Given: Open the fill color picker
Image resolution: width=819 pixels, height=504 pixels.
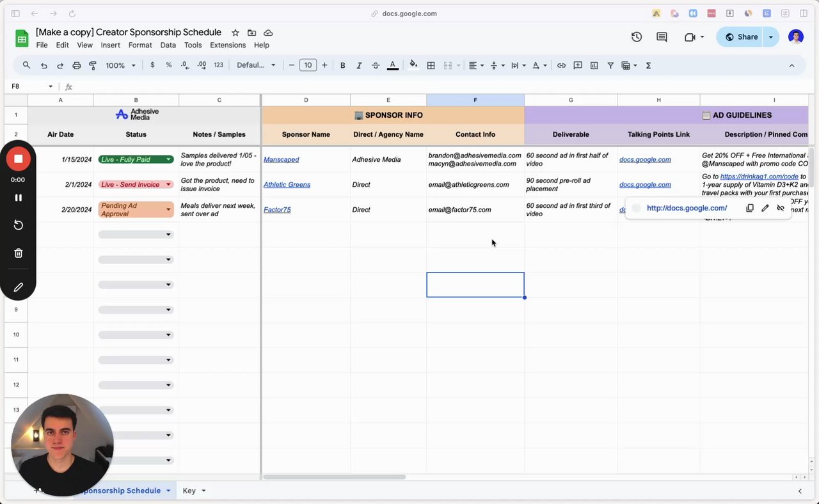Looking at the screenshot, I should [x=413, y=65].
